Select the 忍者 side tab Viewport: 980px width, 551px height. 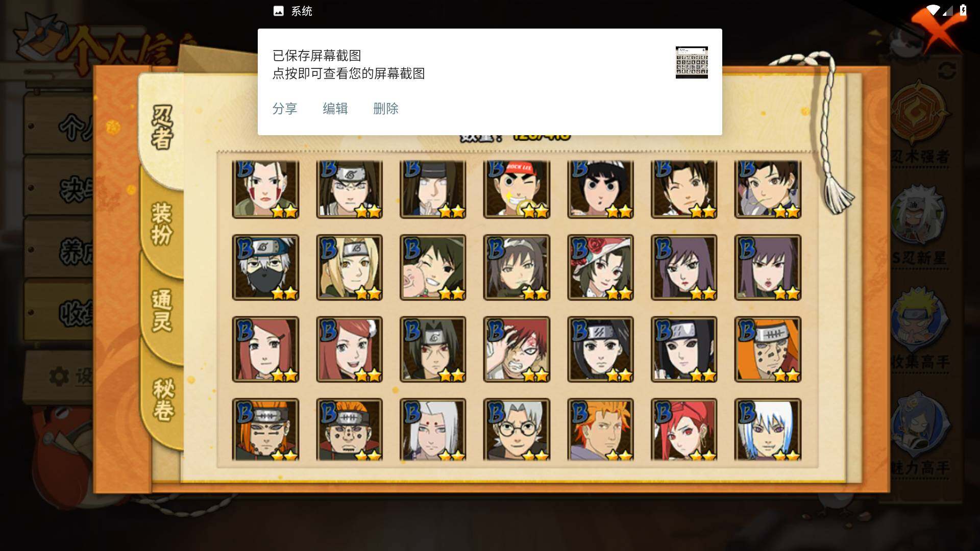coord(162,128)
